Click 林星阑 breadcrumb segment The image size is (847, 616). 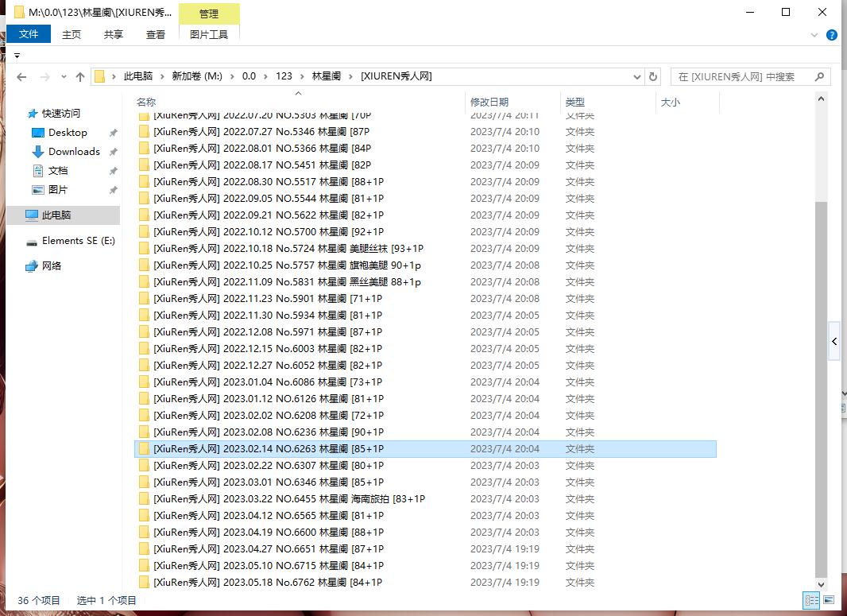(327, 76)
